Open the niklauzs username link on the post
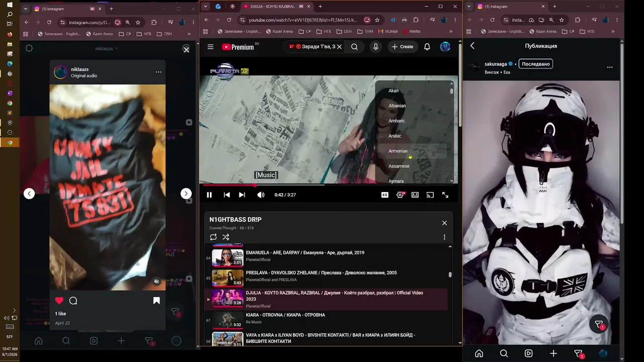 pos(80,69)
